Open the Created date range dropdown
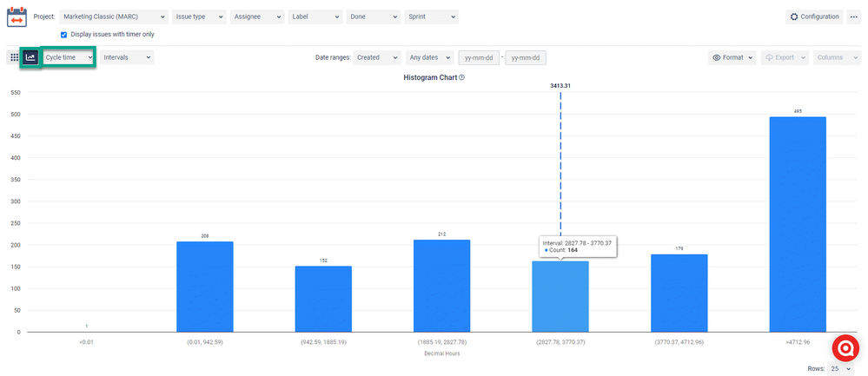868x376 pixels. (377, 57)
